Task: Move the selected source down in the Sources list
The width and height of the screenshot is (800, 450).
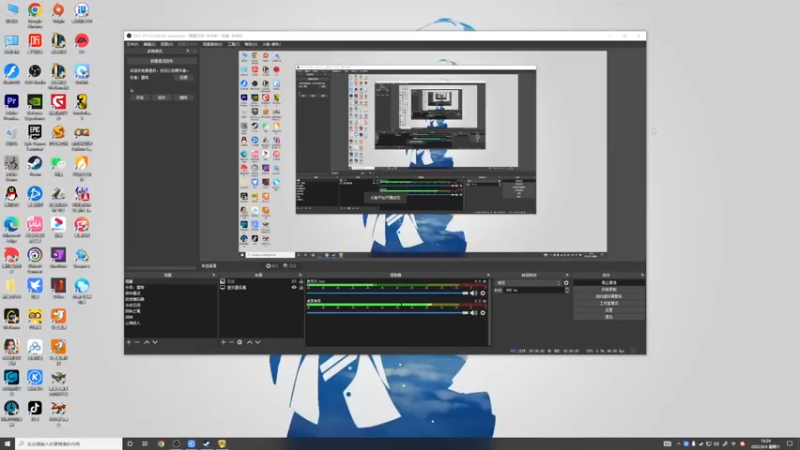Action: tap(258, 342)
